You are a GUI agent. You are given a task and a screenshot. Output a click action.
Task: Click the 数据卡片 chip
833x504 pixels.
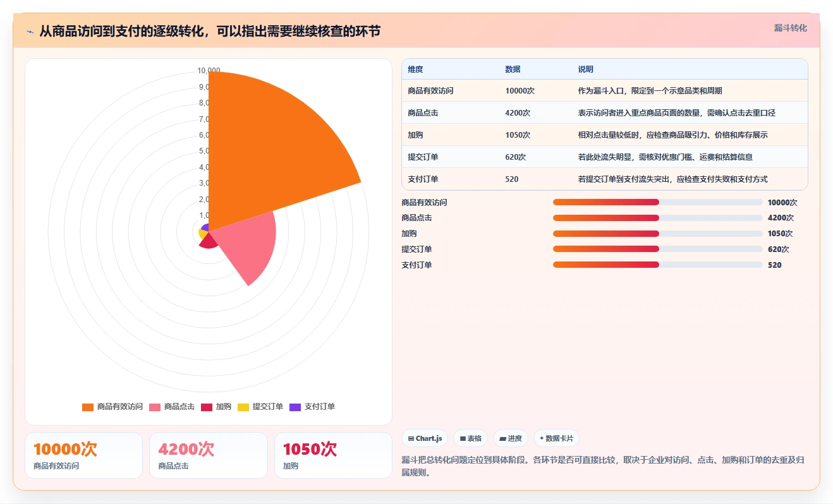pyautogui.click(x=556, y=438)
